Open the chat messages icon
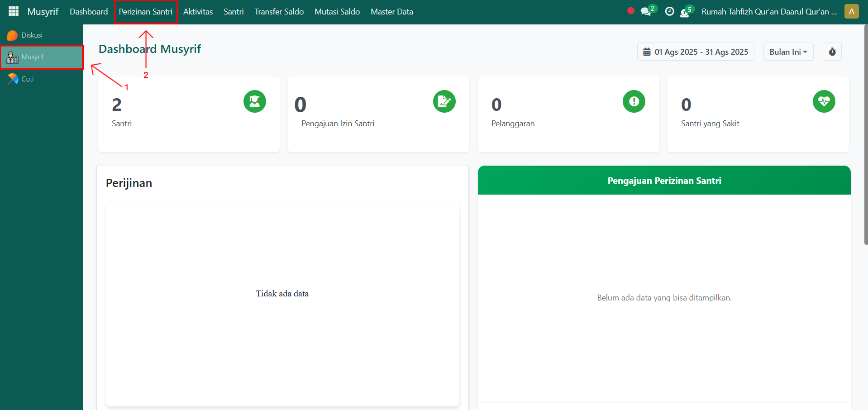The width and height of the screenshot is (868, 410). tap(646, 12)
